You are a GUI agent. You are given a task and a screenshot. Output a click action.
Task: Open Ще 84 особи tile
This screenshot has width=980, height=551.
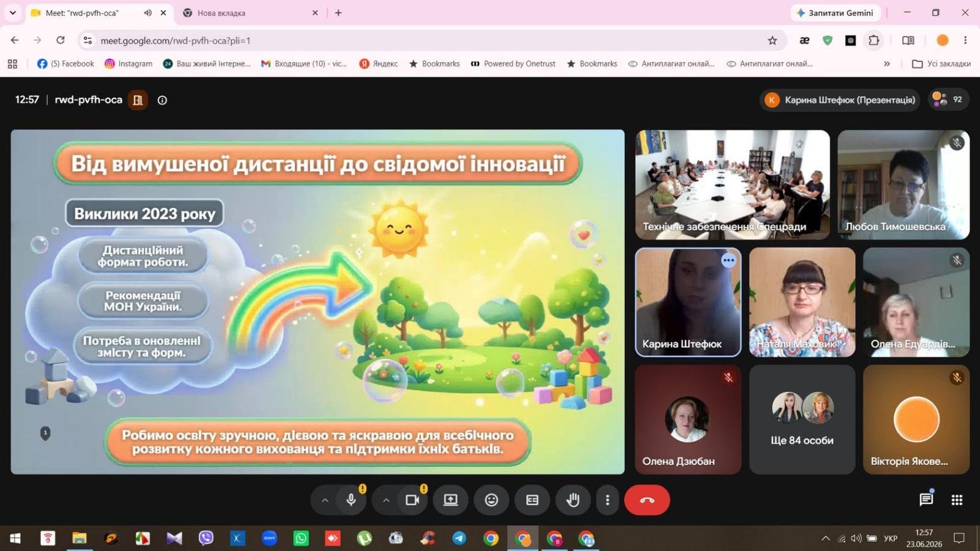802,419
